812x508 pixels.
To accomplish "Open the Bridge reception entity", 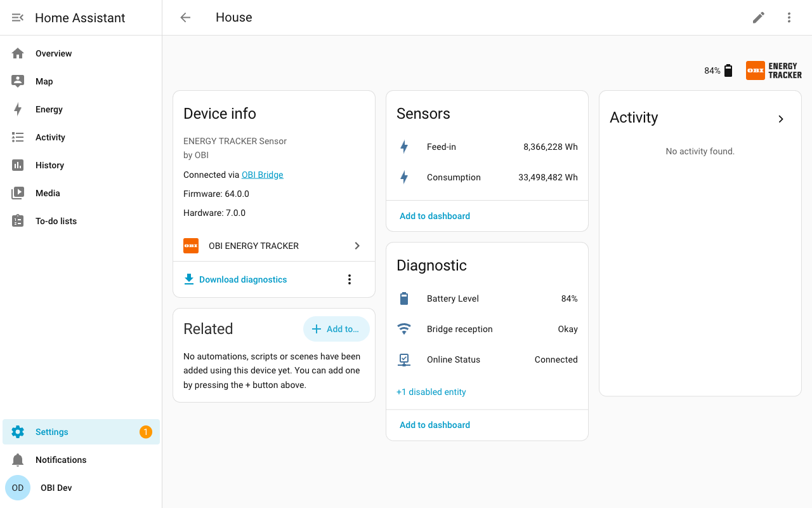I will [487, 329].
